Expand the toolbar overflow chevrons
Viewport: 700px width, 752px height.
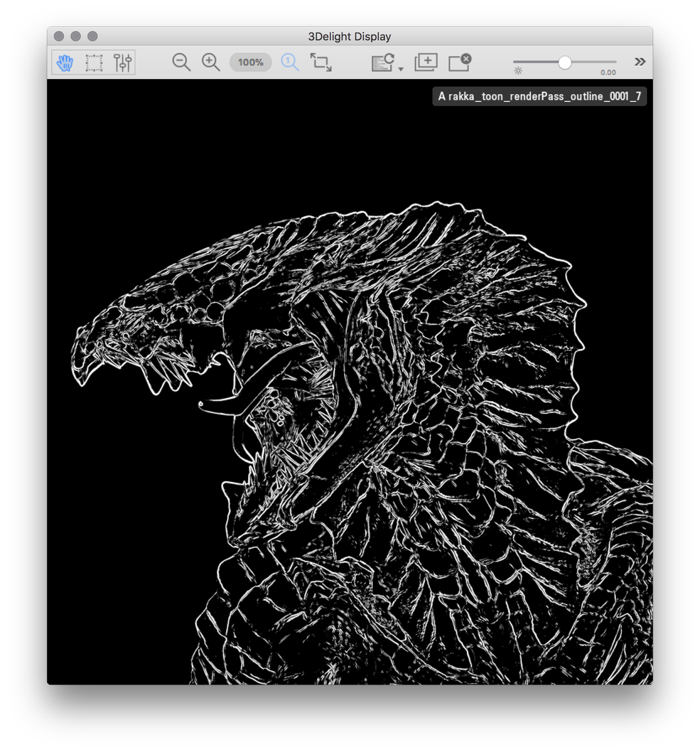[x=640, y=61]
